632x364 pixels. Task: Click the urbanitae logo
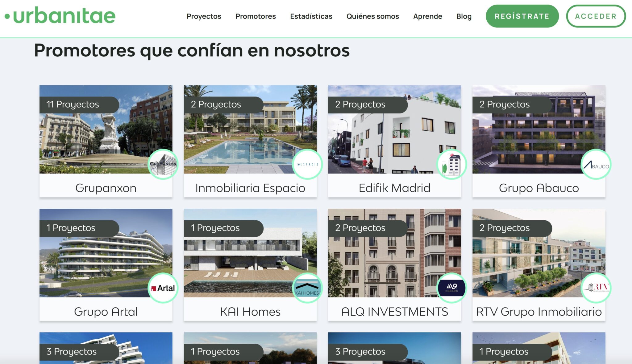60,16
